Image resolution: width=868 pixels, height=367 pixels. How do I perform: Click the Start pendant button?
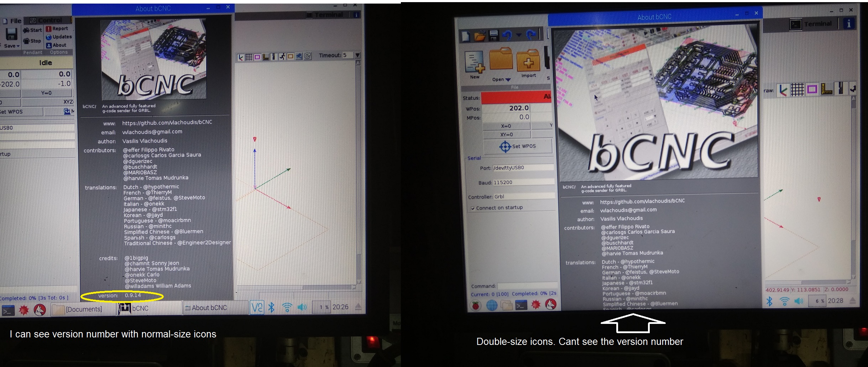[x=32, y=30]
